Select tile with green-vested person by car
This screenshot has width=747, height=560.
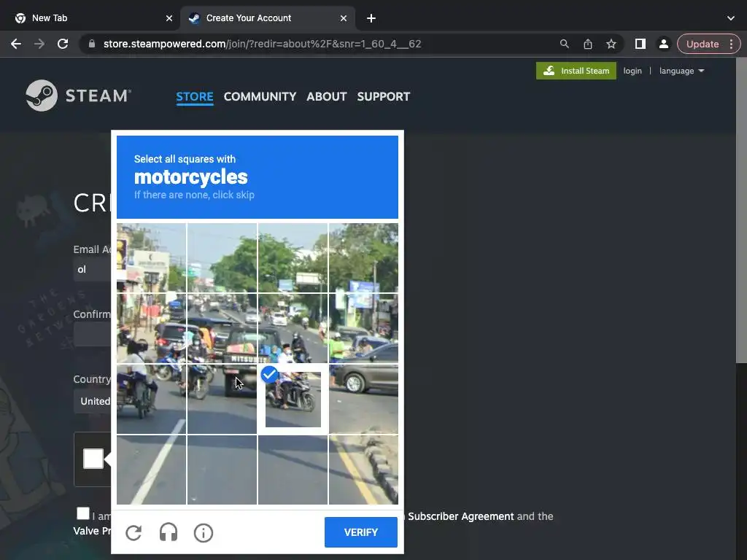coord(363,329)
